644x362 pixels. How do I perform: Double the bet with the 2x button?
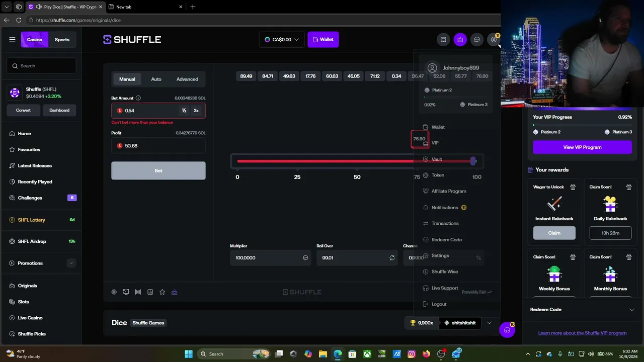coord(196,111)
